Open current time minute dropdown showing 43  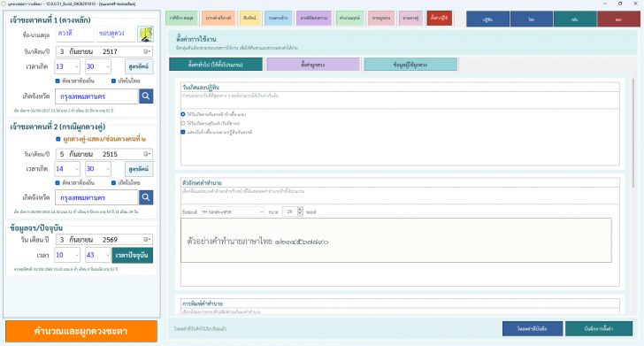tap(98, 255)
